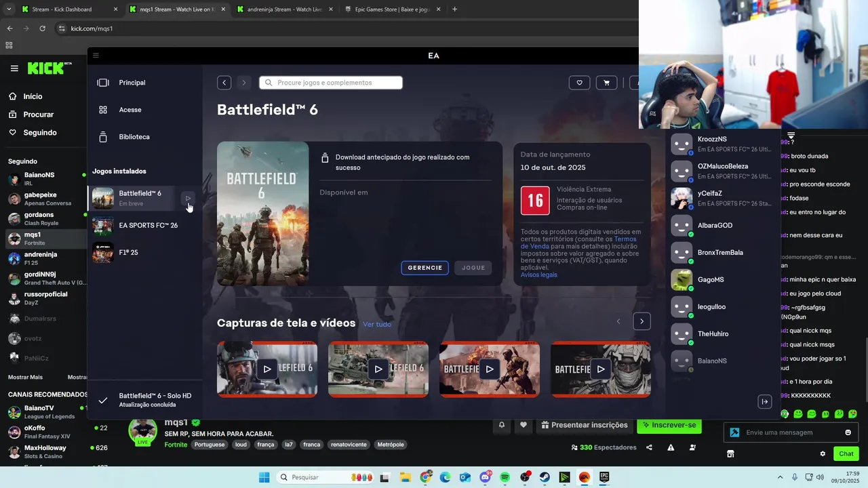
Task: Switch to andreninja Stream tab
Action: pos(284,9)
